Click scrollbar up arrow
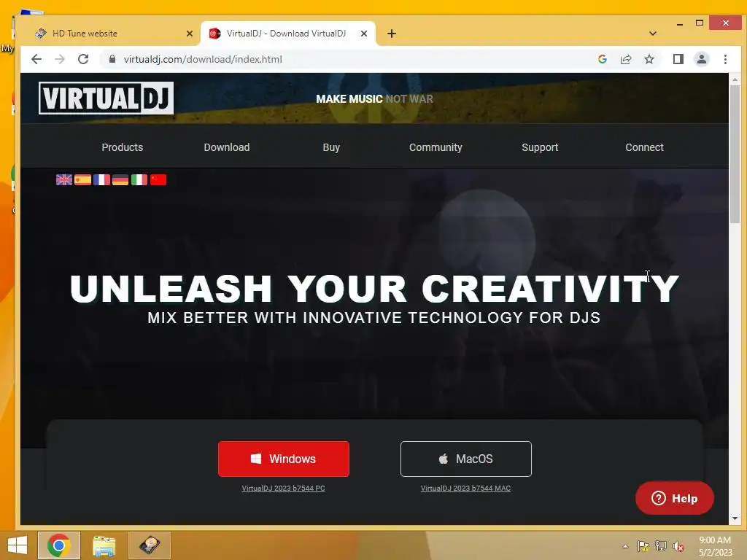This screenshot has width=747, height=560. point(735,79)
